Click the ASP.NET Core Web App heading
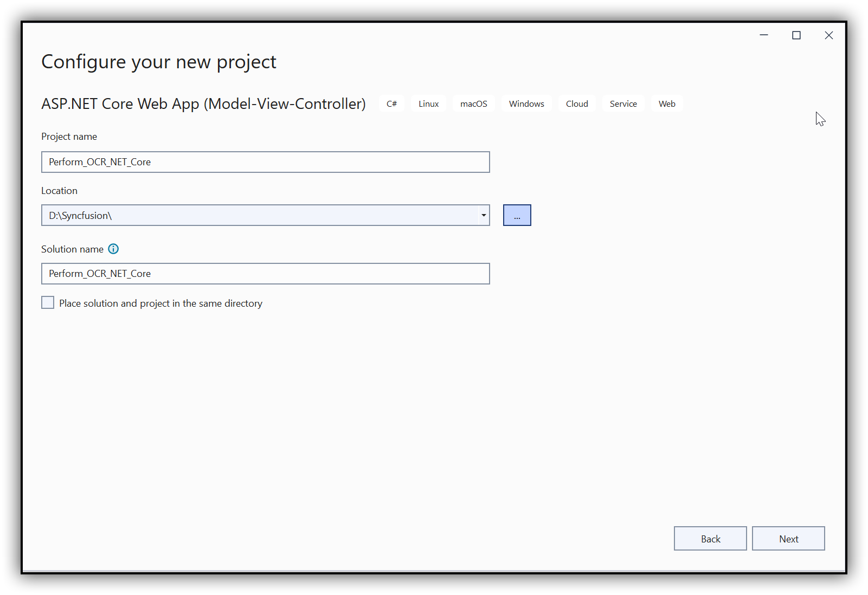The width and height of the screenshot is (868, 595). click(x=203, y=104)
